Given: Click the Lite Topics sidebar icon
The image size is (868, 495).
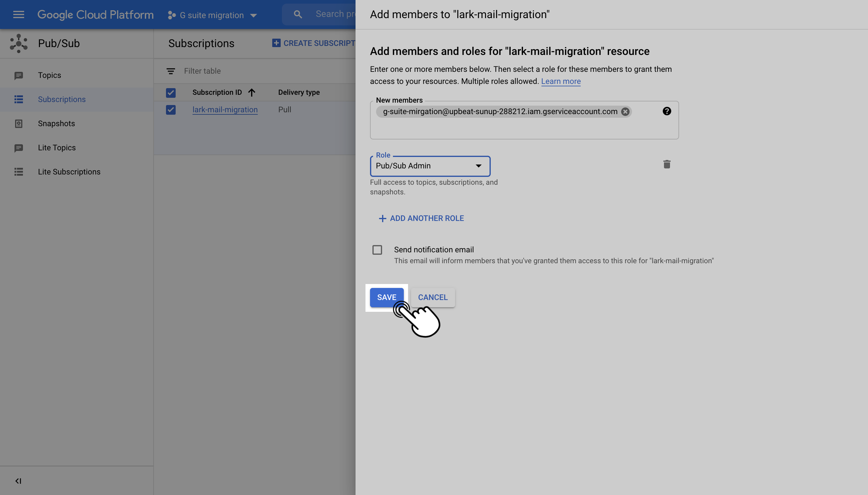Looking at the screenshot, I should pyautogui.click(x=19, y=148).
